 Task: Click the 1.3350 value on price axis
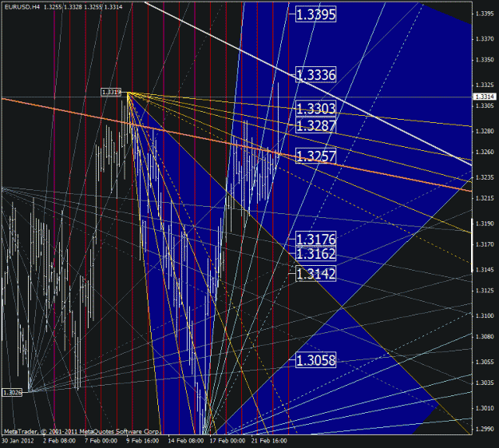(x=485, y=60)
